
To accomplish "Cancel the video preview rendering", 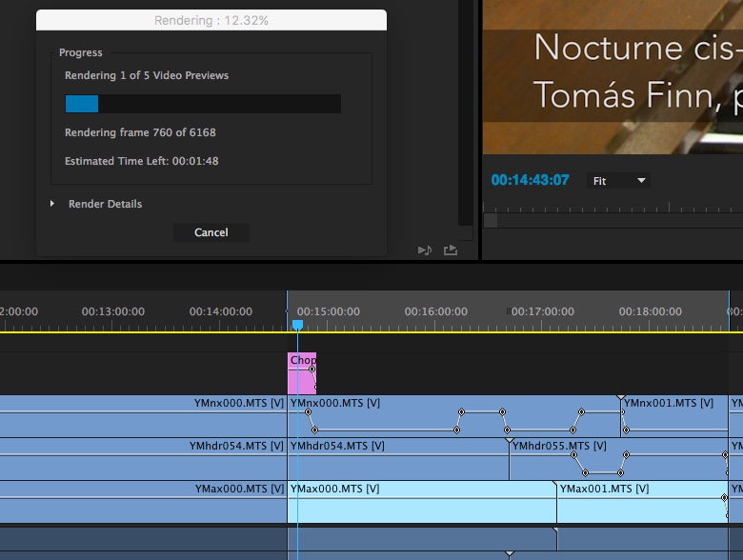I will [211, 232].
